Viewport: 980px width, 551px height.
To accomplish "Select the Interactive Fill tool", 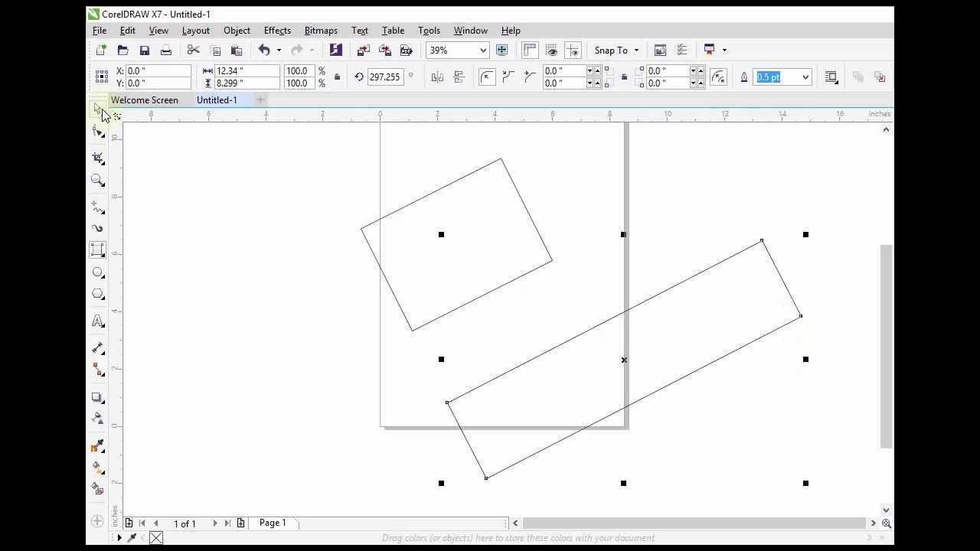I will 98,468.
